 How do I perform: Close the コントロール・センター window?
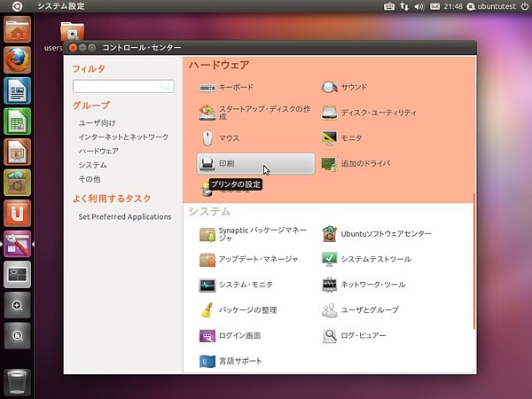[x=73, y=48]
